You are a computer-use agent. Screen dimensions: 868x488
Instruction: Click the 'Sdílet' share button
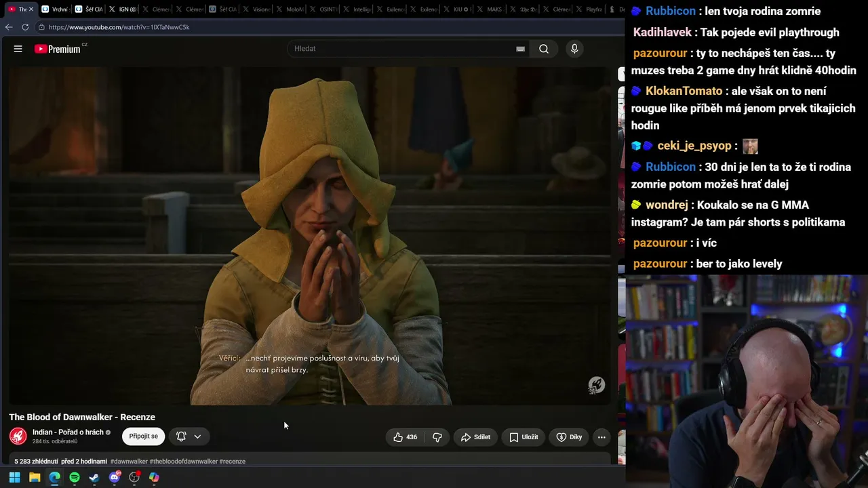click(x=475, y=437)
